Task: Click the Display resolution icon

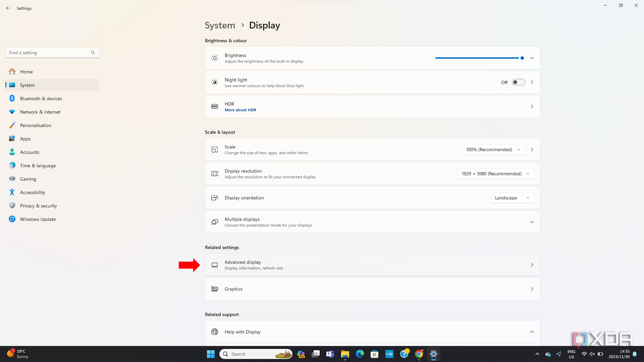Action: [x=215, y=174]
